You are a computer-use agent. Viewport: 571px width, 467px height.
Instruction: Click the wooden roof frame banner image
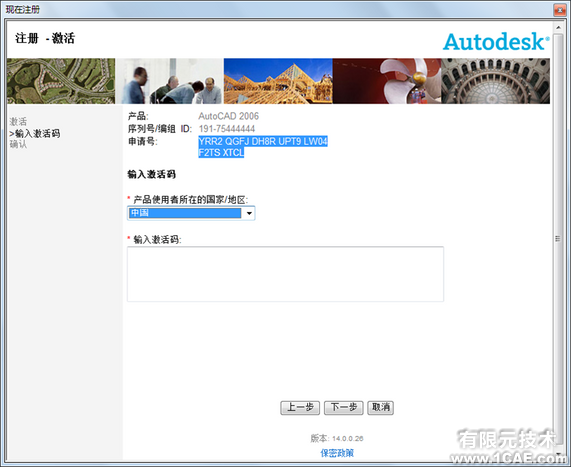click(278, 81)
